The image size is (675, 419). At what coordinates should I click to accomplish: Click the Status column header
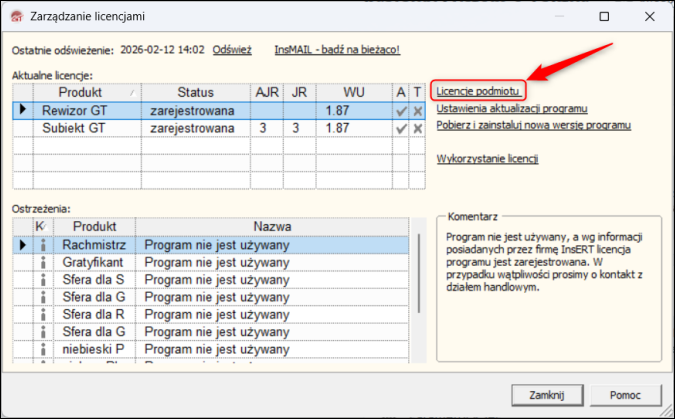click(x=196, y=93)
